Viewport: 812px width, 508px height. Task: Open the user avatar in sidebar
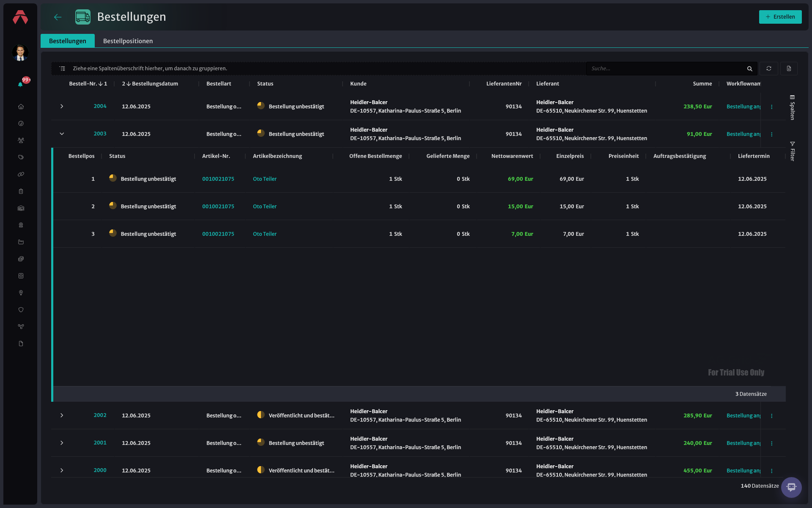(x=20, y=52)
